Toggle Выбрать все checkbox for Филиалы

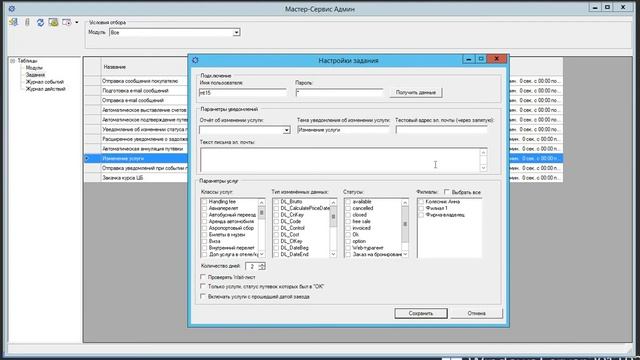[447, 191]
